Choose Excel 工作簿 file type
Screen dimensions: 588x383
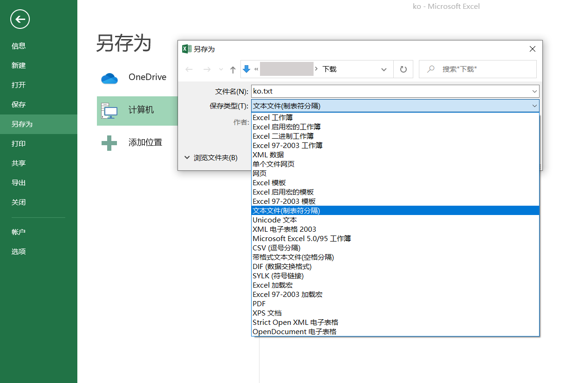click(395, 118)
